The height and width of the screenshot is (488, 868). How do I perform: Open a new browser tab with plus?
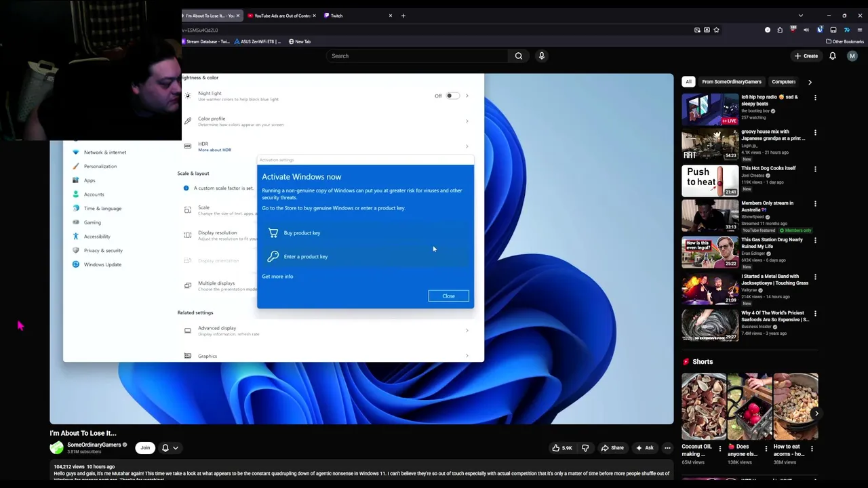tap(403, 16)
